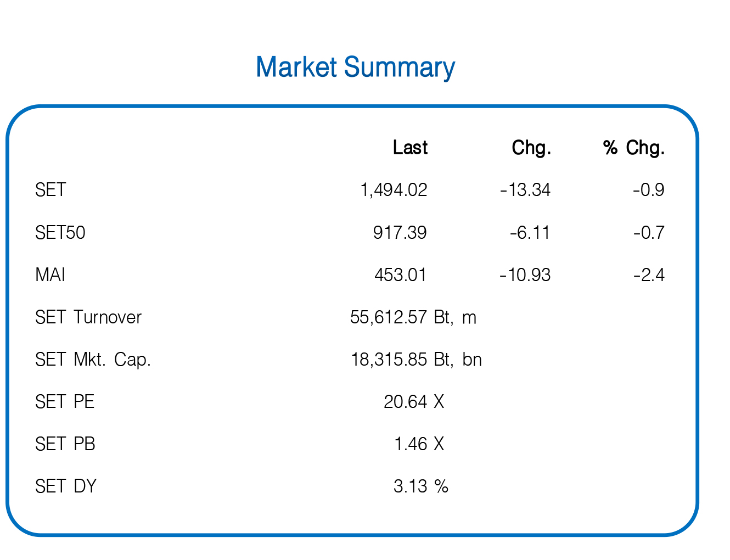Image resolution: width=730 pixels, height=560 pixels.
Task: Click the MAI percent change -2.4
Action: 649,275
